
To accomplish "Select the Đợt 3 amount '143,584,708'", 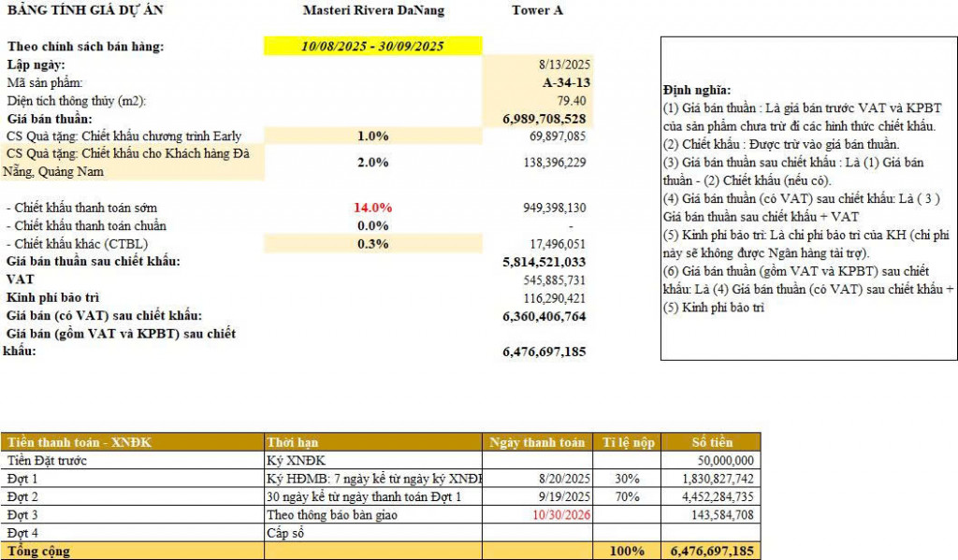I will 722,515.
